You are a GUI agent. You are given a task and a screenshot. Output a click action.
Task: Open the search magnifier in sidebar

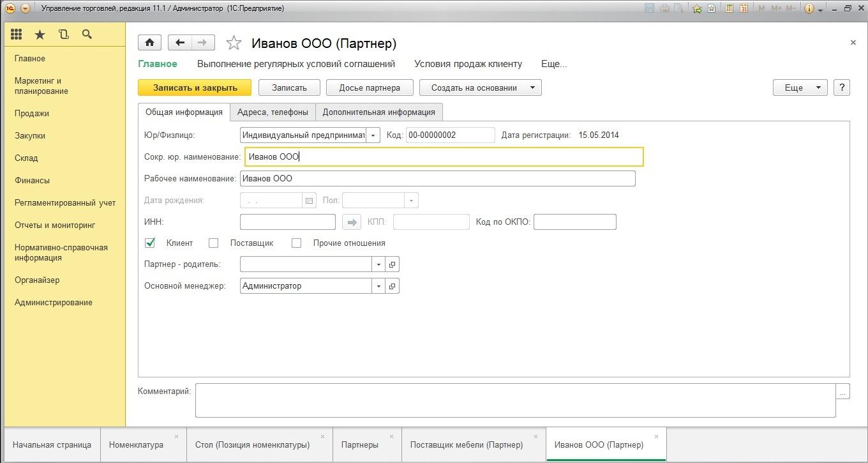tap(87, 34)
